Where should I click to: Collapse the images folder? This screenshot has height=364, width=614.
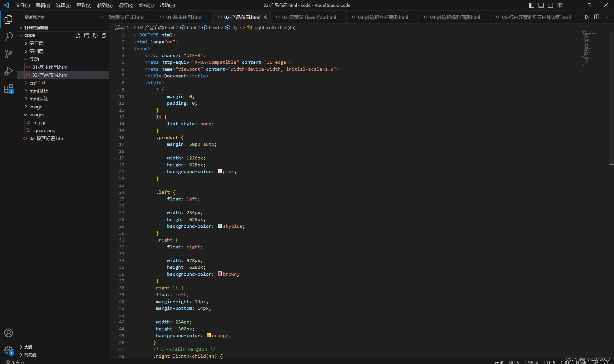[37, 115]
